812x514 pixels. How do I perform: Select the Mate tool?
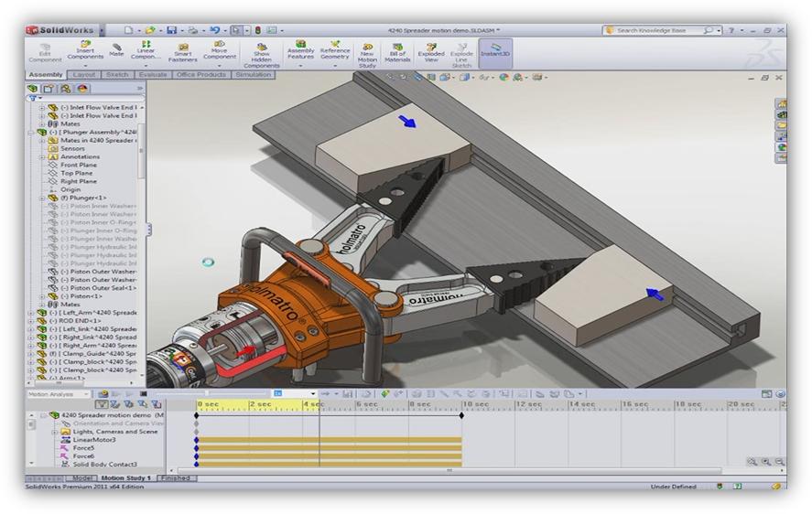coord(116,49)
